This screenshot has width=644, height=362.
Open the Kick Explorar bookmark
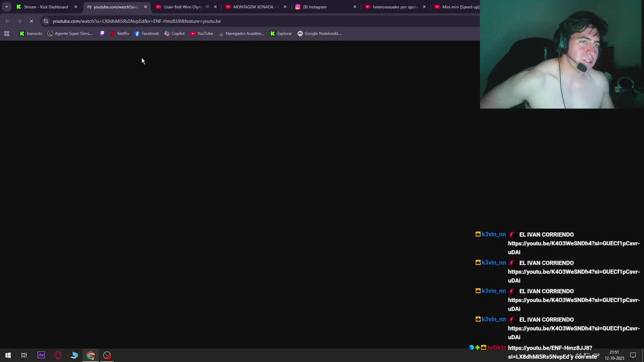point(281,34)
